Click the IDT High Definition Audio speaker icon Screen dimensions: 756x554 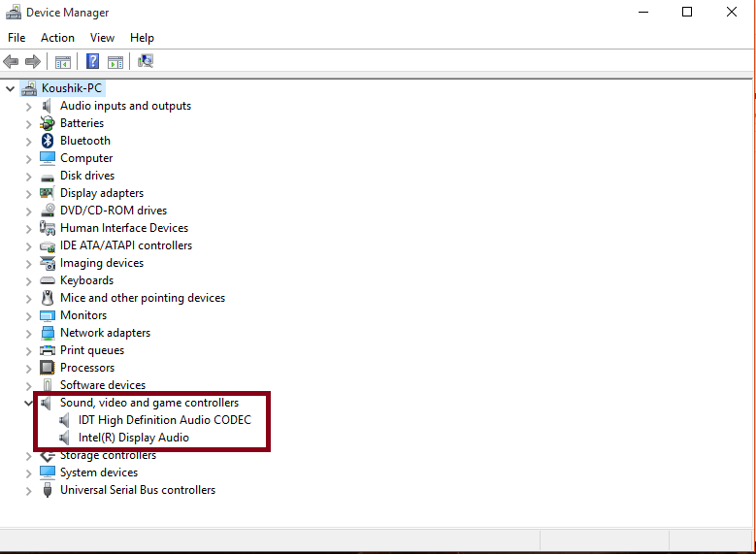(64, 420)
